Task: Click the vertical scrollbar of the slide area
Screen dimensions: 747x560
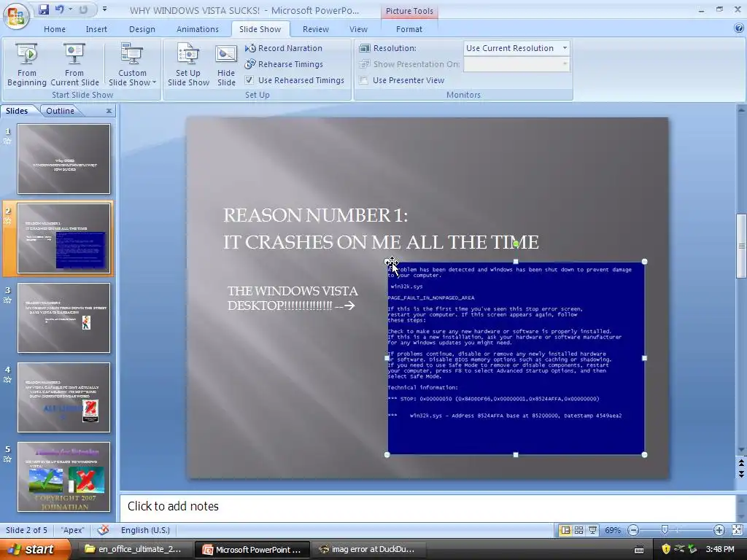Action: [x=741, y=246]
